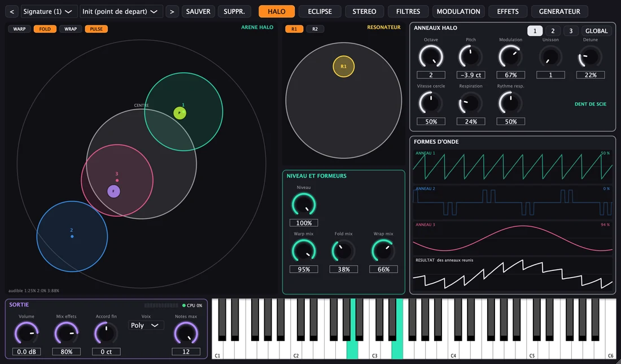Click the Vitesse cercle knob

click(431, 103)
